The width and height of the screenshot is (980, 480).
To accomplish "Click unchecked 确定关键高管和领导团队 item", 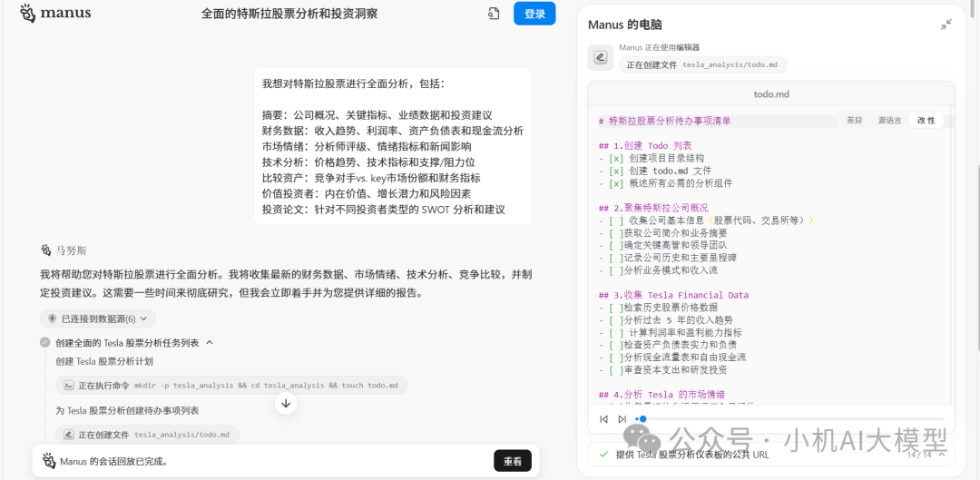I will coord(663,245).
